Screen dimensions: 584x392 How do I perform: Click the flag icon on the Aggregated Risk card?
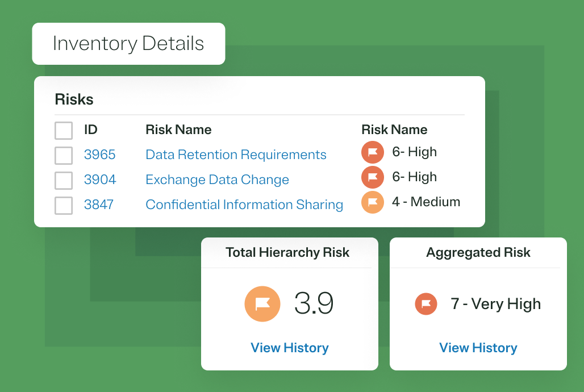coord(426,304)
